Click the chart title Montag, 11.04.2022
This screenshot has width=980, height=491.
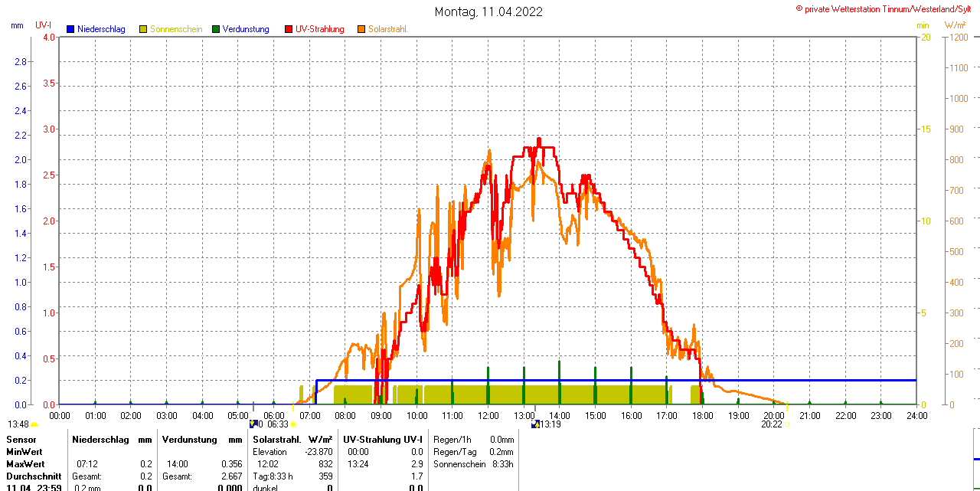coord(488,11)
